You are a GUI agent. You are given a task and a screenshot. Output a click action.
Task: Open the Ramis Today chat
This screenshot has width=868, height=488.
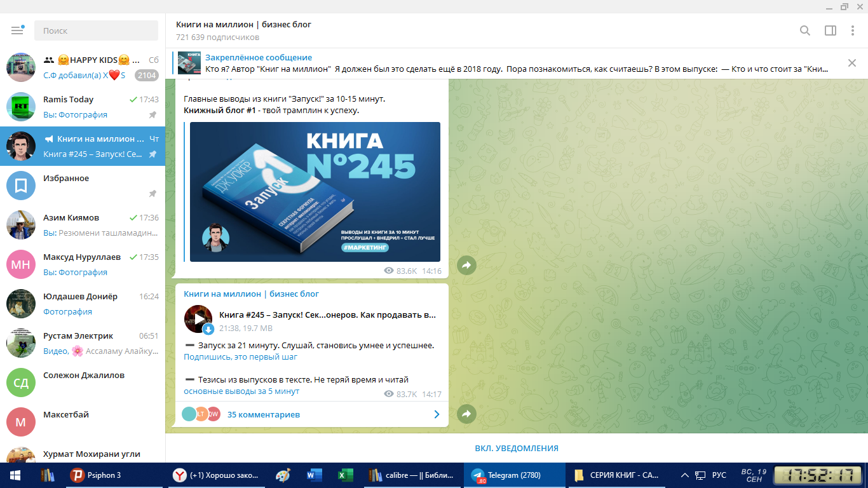[x=83, y=107]
